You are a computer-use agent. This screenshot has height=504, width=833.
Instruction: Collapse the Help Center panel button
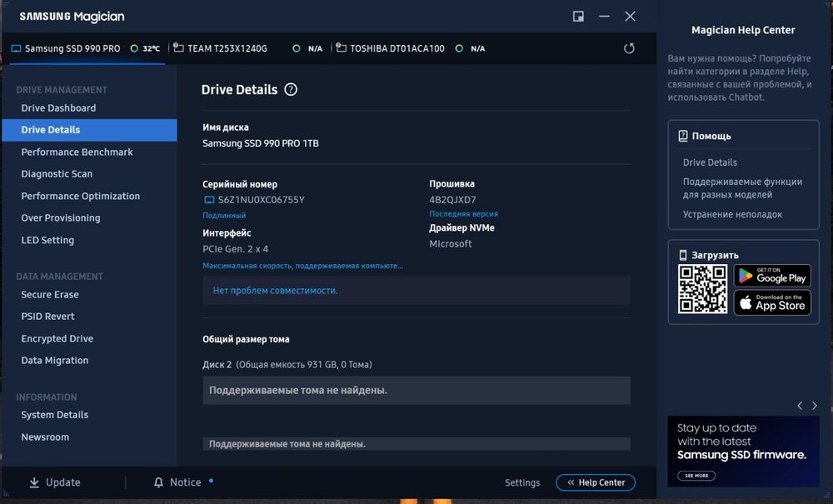[596, 482]
